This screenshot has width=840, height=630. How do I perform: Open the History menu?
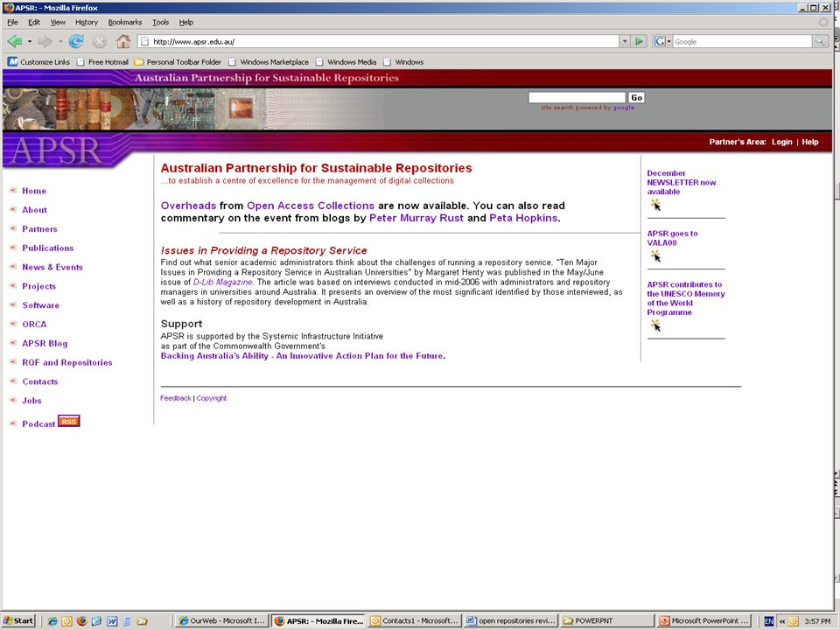[x=87, y=22]
